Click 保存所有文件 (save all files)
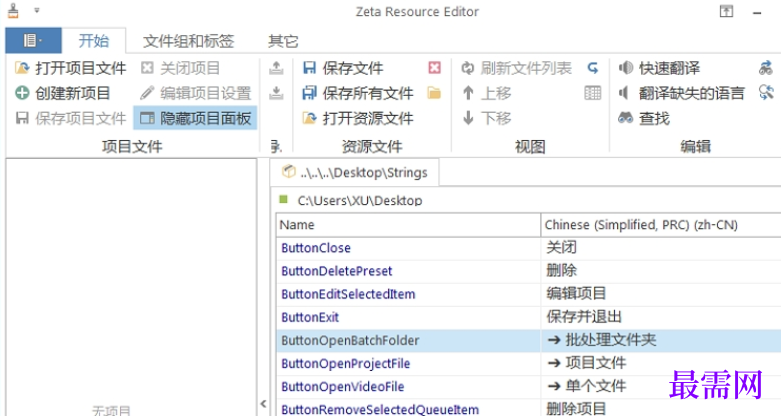 click(x=358, y=93)
